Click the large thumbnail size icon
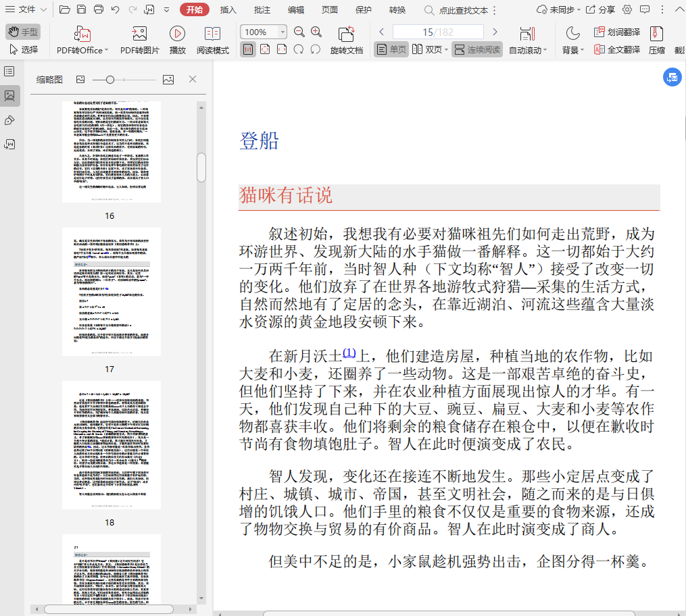686x616 pixels. pos(168,79)
